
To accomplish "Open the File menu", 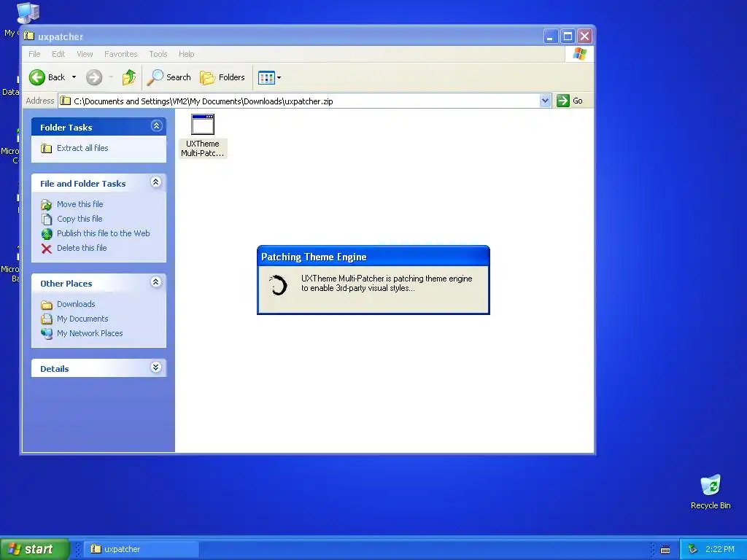I will [x=34, y=54].
